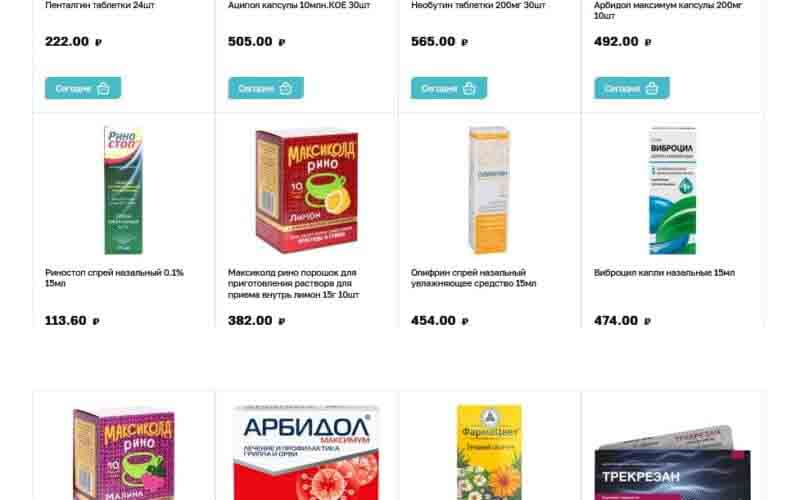Open Виброцил капли назальные 15мл link
This screenshot has width=800, height=500.
(664, 273)
